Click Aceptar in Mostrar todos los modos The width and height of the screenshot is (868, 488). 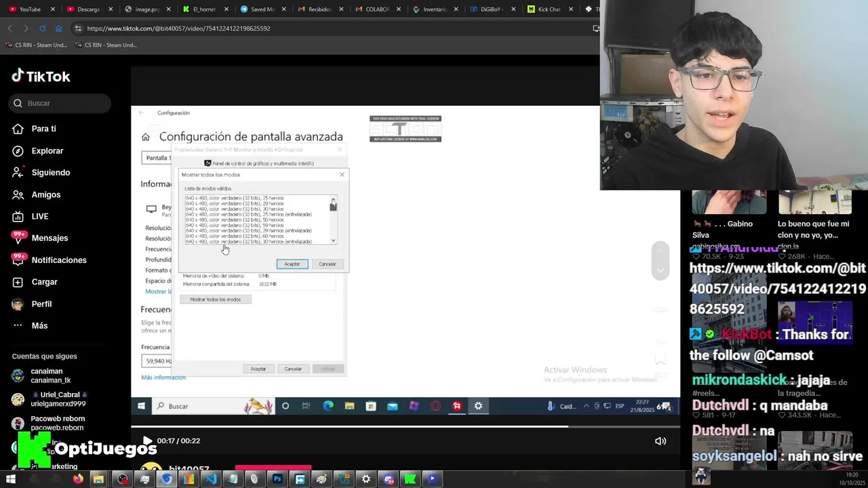pyautogui.click(x=292, y=264)
